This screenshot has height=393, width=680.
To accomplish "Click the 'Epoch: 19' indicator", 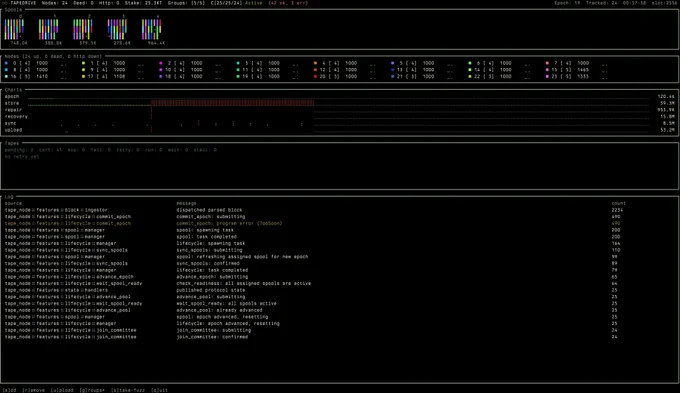I will pyautogui.click(x=567, y=3).
